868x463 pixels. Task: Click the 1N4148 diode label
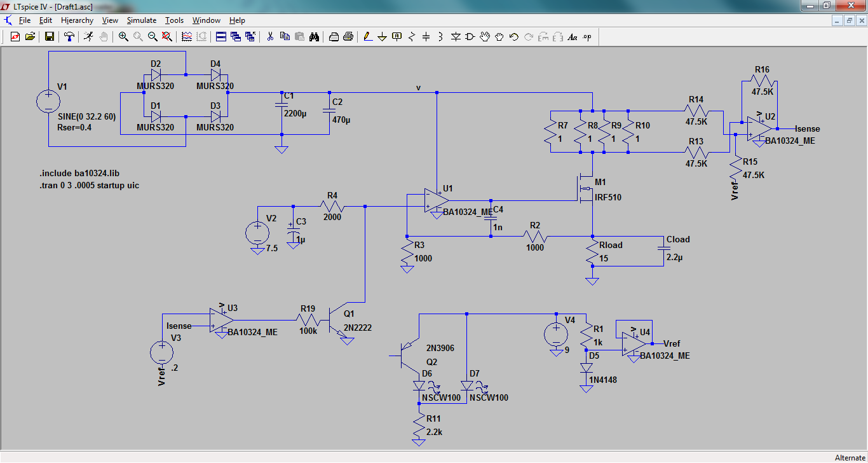(602, 380)
